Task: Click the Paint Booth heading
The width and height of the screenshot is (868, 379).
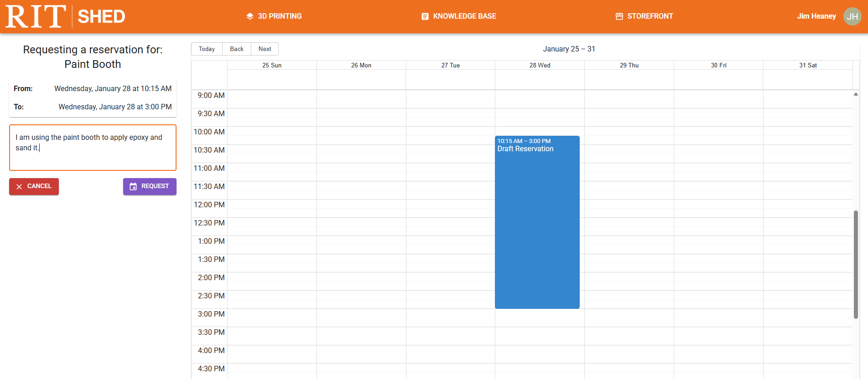Action: 93,64
